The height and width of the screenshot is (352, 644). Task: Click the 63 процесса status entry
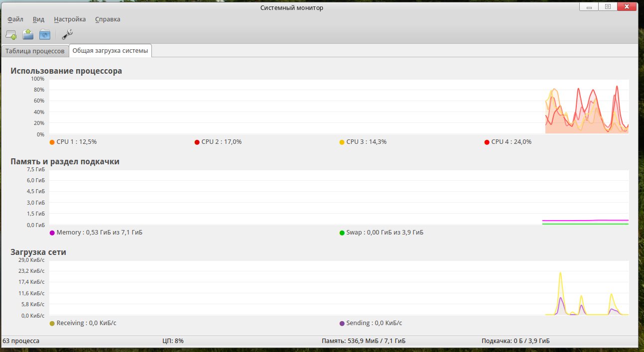pos(21,341)
